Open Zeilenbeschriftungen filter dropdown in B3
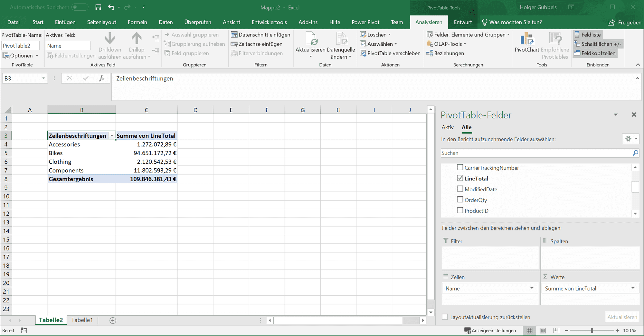The height and width of the screenshot is (336, 644). point(112,136)
